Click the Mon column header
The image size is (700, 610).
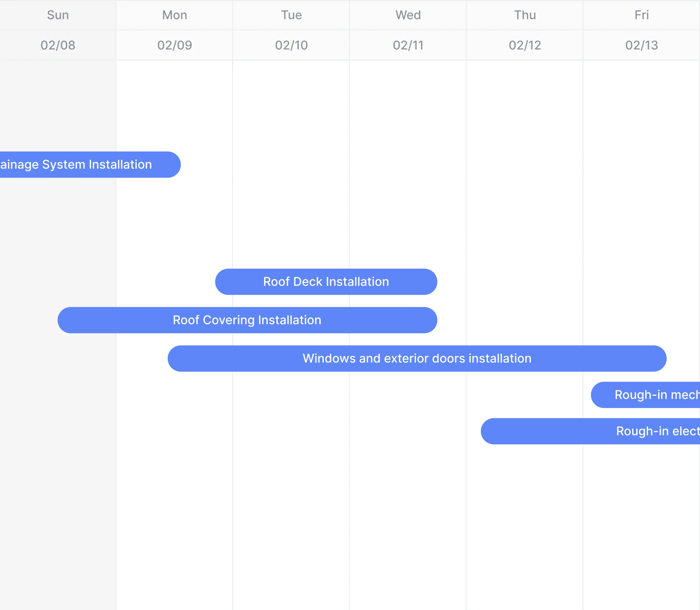pos(175,15)
